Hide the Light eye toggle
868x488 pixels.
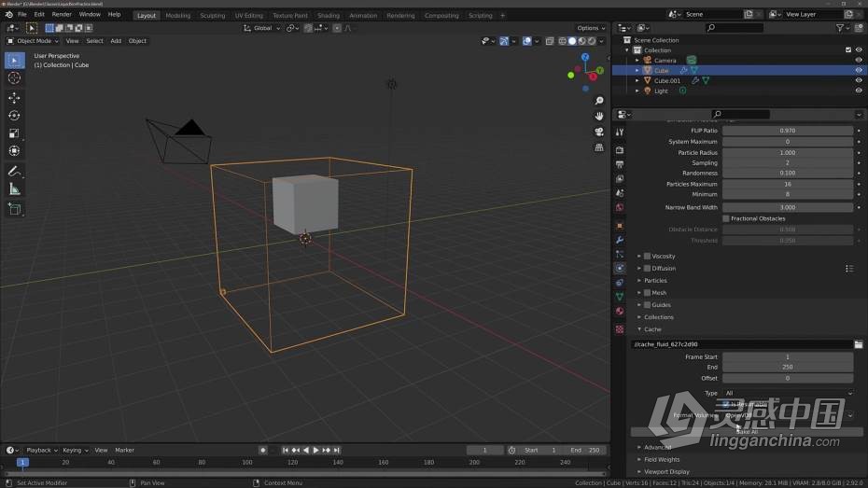coord(859,91)
